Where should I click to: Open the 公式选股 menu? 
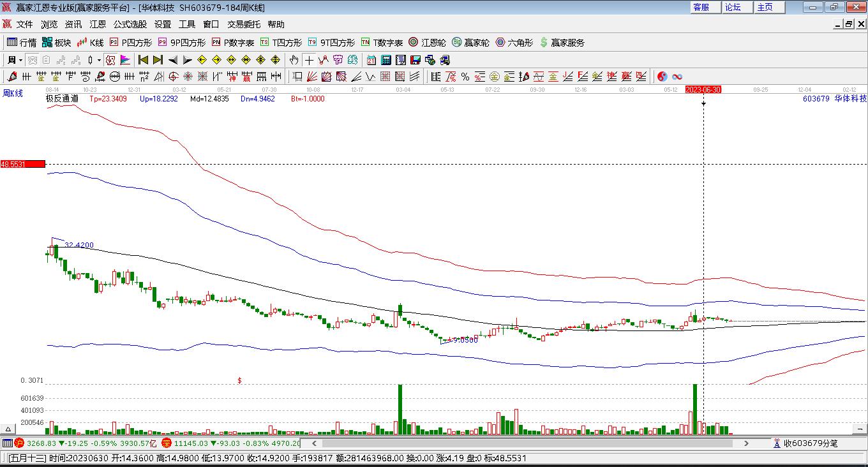point(130,24)
